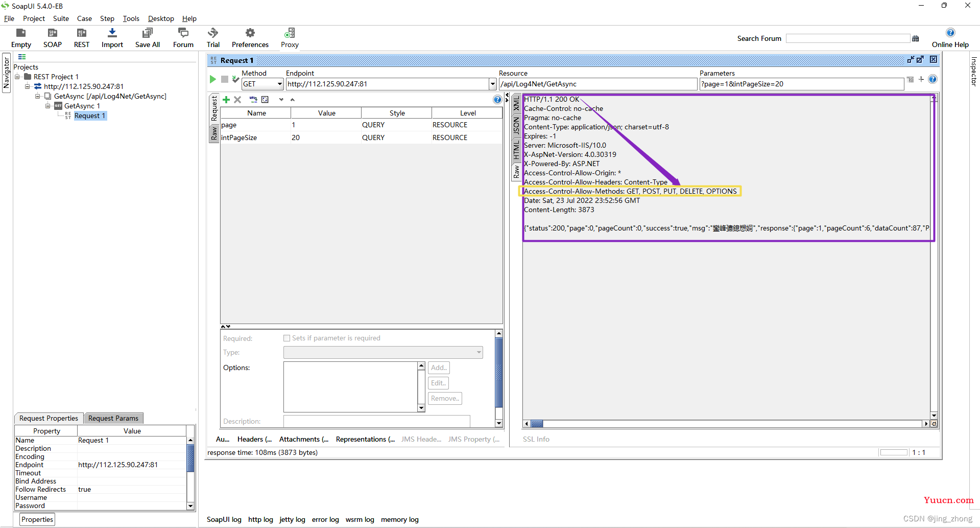This screenshot has height=528, width=980.
Task: Open help icon in parameters toolbar
Action: [x=497, y=100]
